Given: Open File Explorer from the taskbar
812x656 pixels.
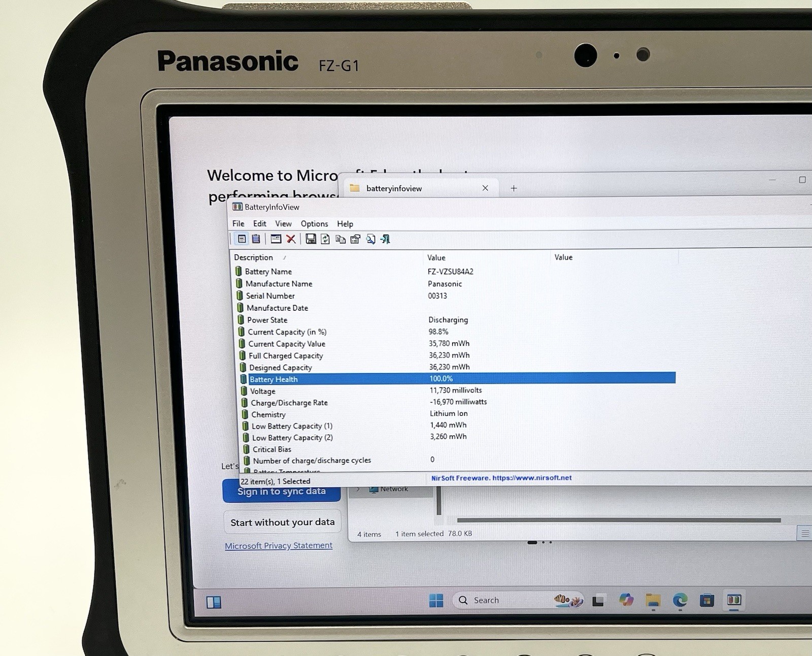Looking at the screenshot, I should 653,601.
